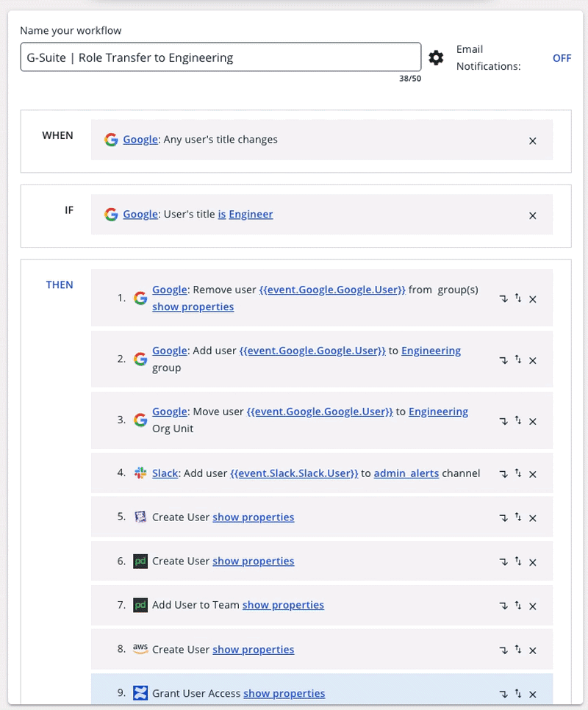Click the pd logo in step 6
This screenshot has width=588, height=710.
coord(140,561)
